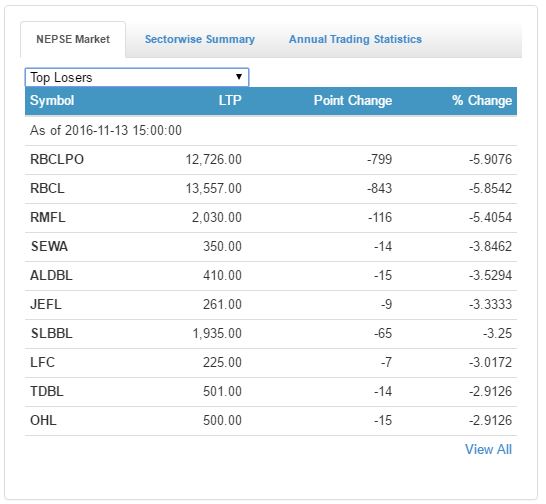Click the SEWA symbol
The height and width of the screenshot is (504, 546).
(49, 246)
